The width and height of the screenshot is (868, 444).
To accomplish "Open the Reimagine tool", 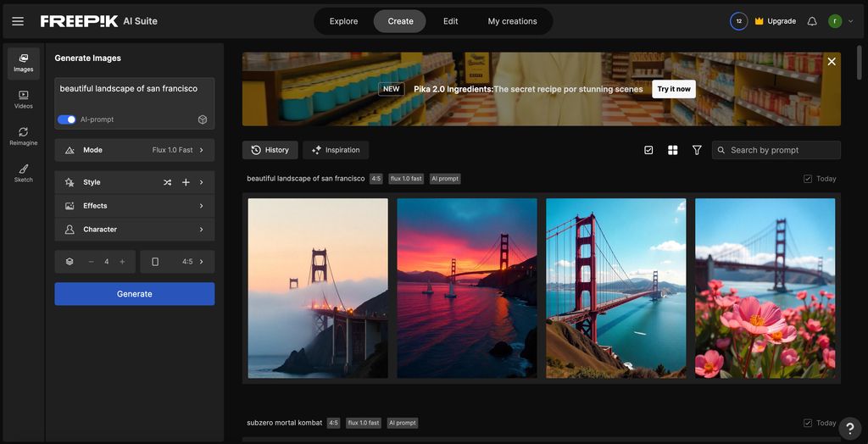I will point(24,136).
